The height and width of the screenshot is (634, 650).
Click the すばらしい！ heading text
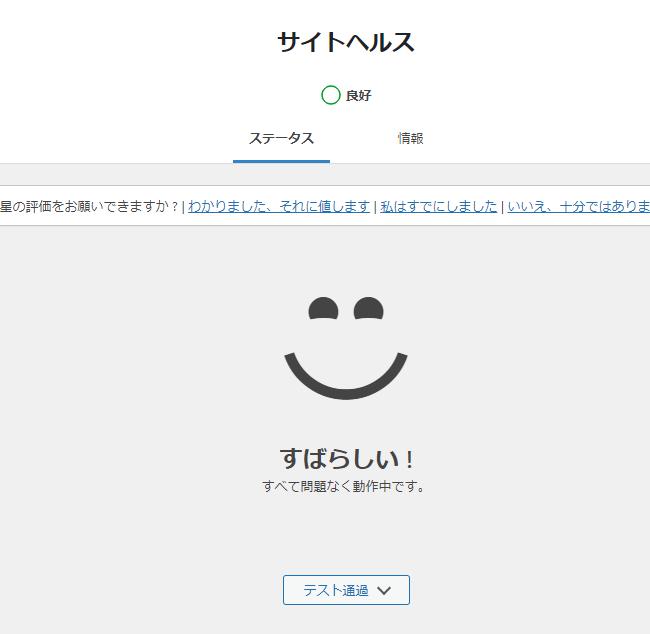347,459
